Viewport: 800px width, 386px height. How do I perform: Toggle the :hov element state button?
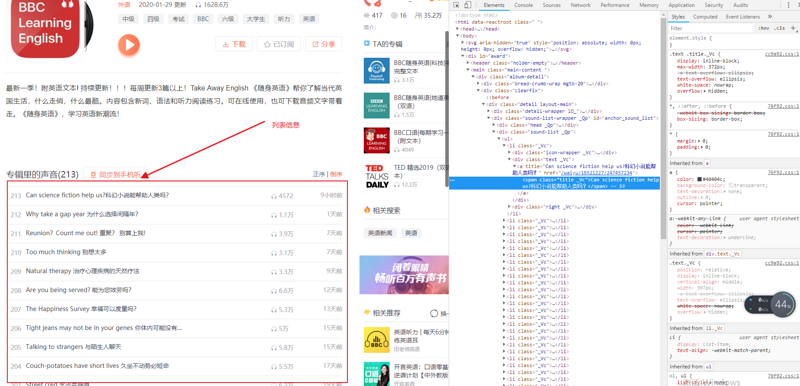(763, 29)
